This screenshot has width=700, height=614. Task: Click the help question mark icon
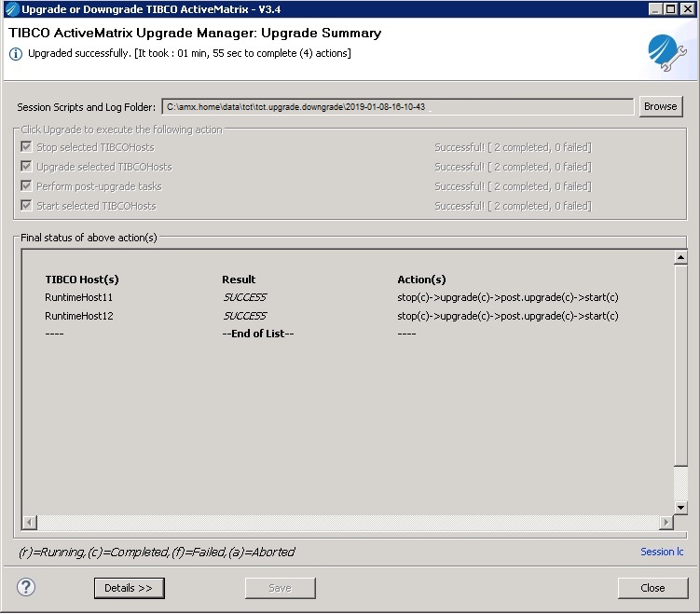point(26,587)
